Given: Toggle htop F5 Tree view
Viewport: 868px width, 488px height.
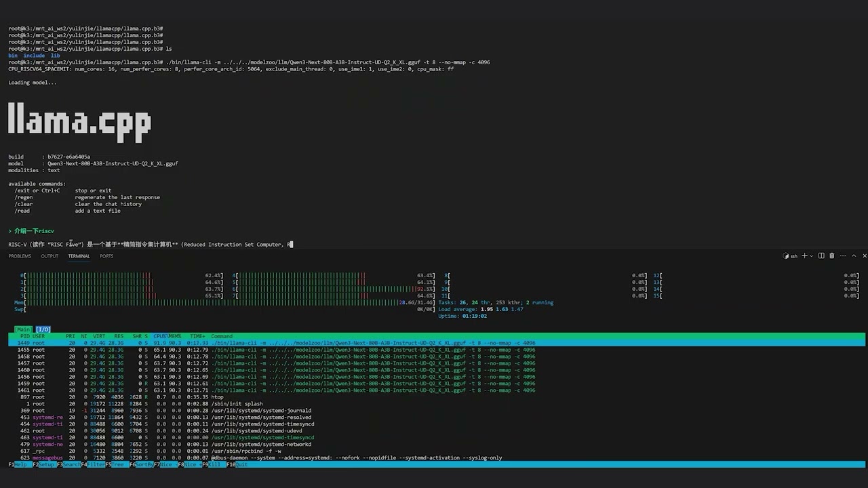Looking at the screenshot, I should 117,465.
